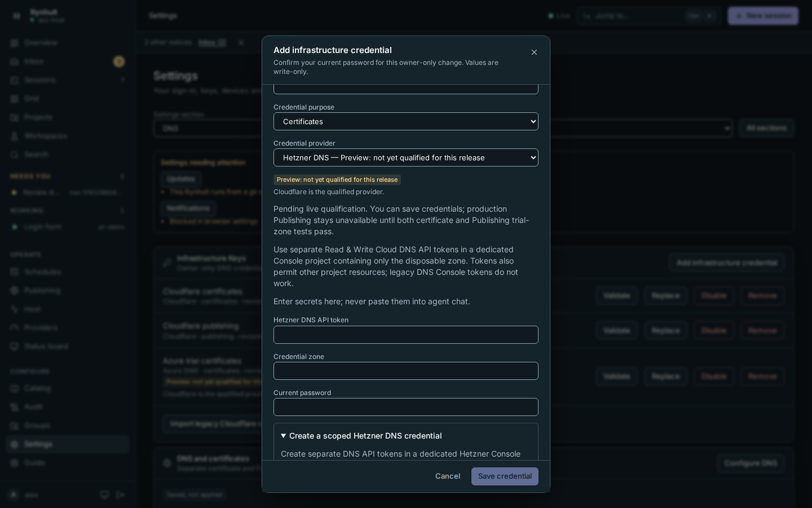Image resolution: width=812 pixels, height=508 pixels.
Task: Validate the Cloudflare publishing credential
Action: (x=616, y=330)
